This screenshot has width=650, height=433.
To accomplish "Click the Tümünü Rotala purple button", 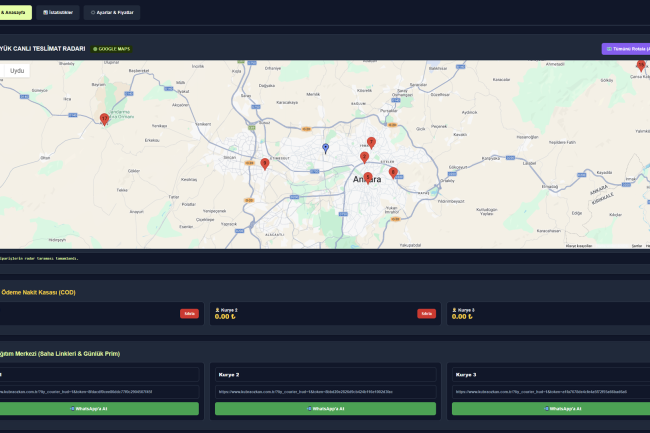I will [626, 49].
